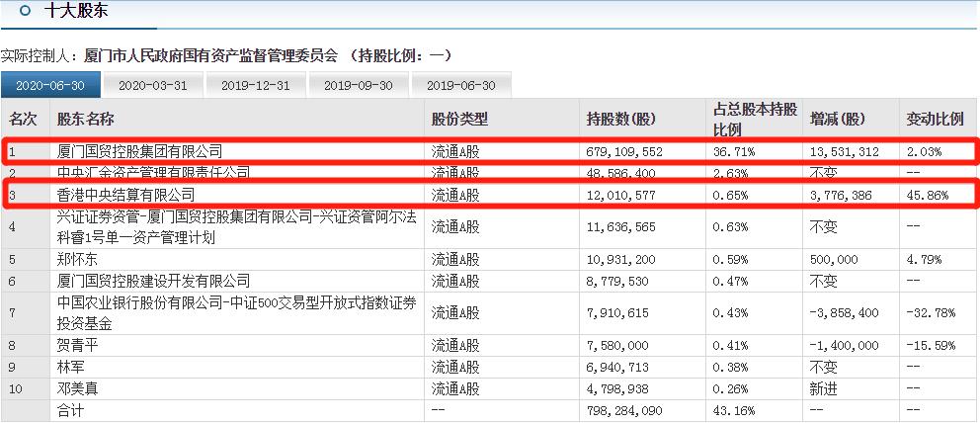The width and height of the screenshot is (980, 423).
Task: Click the change value 13,531,312
Action: click(844, 152)
